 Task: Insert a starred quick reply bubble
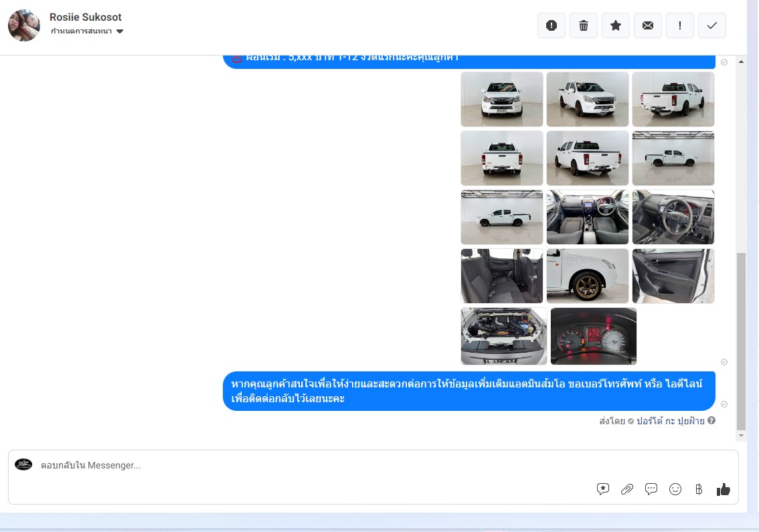(x=603, y=489)
